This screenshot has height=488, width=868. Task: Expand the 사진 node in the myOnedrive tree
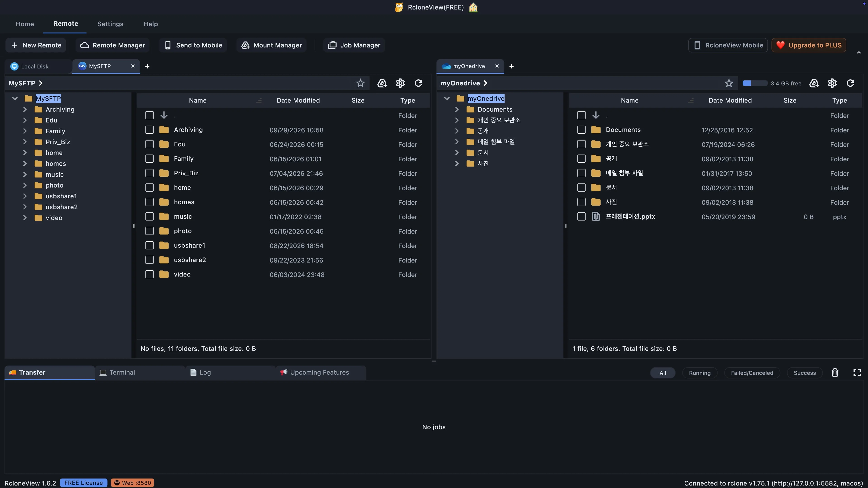pos(457,164)
